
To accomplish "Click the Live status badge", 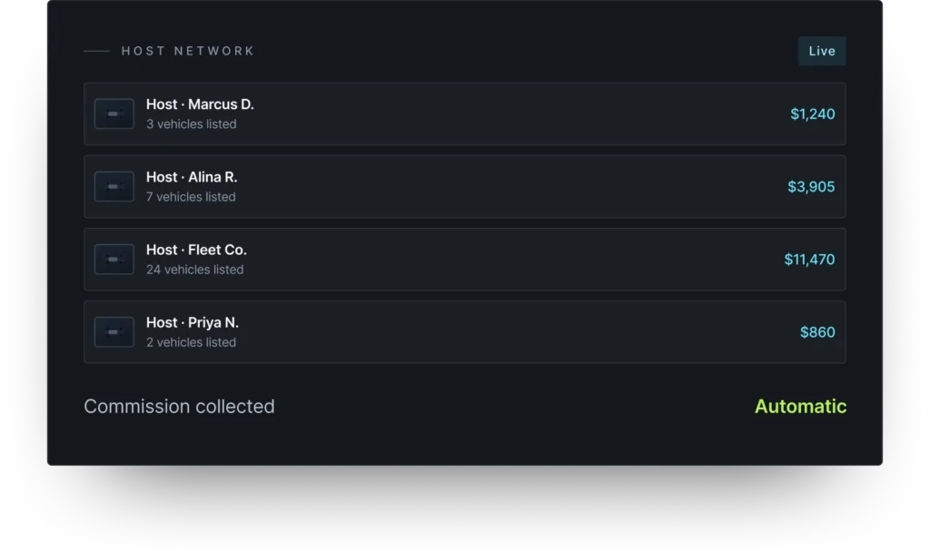I will tap(821, 51).
